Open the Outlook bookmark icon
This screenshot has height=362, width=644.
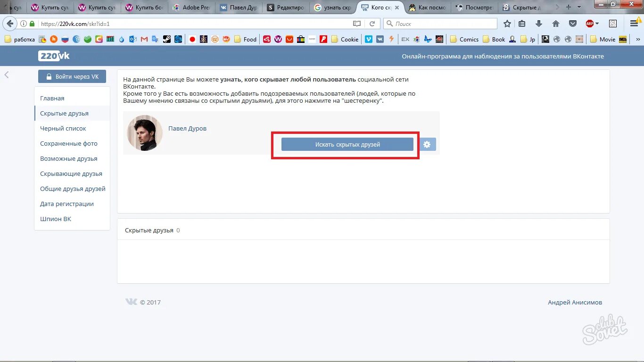132,40
